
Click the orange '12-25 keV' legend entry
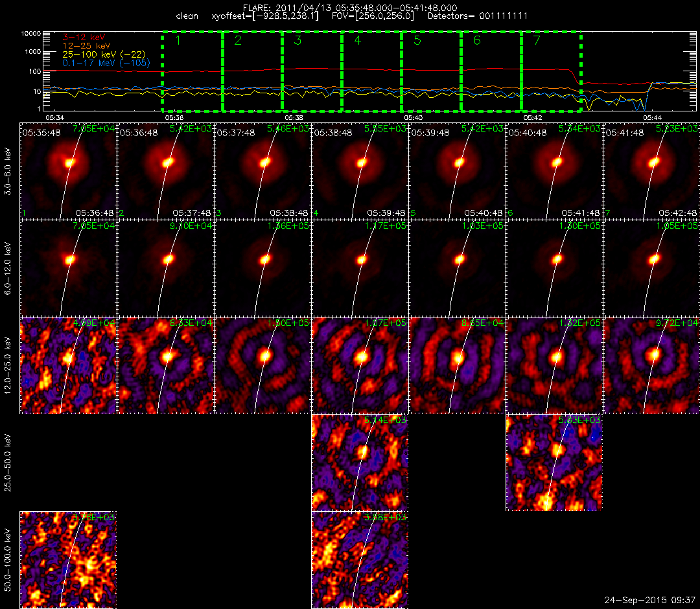click(x=86, y=46)
